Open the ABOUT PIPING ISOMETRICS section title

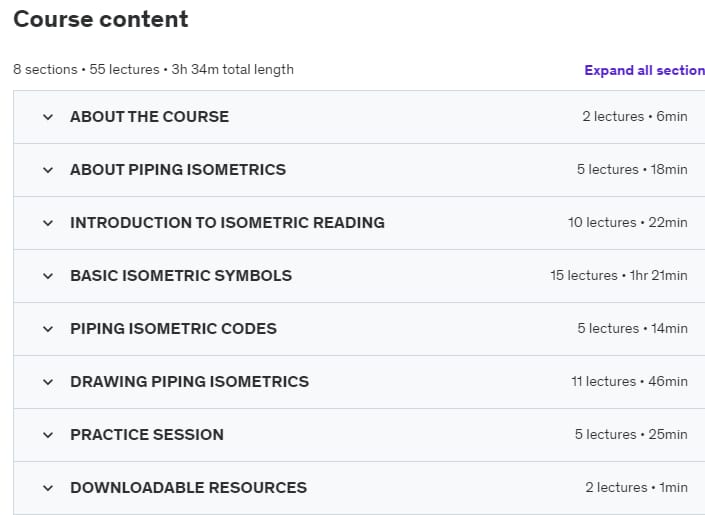pyautogui.click(x=178, y=170)
